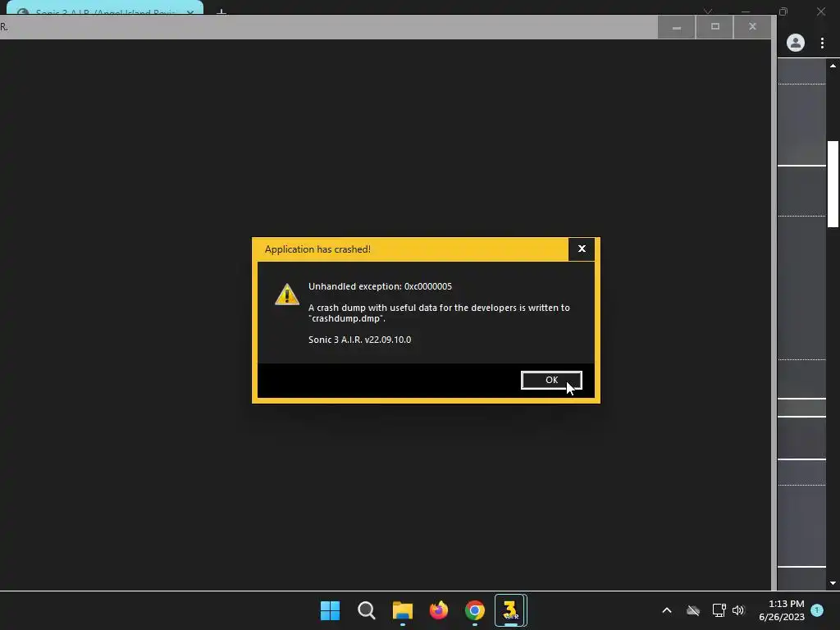This screenshot has width=840, height=630.
Task: Click scrollbar down arrow in browser
Action: click(x=833, y=583)
